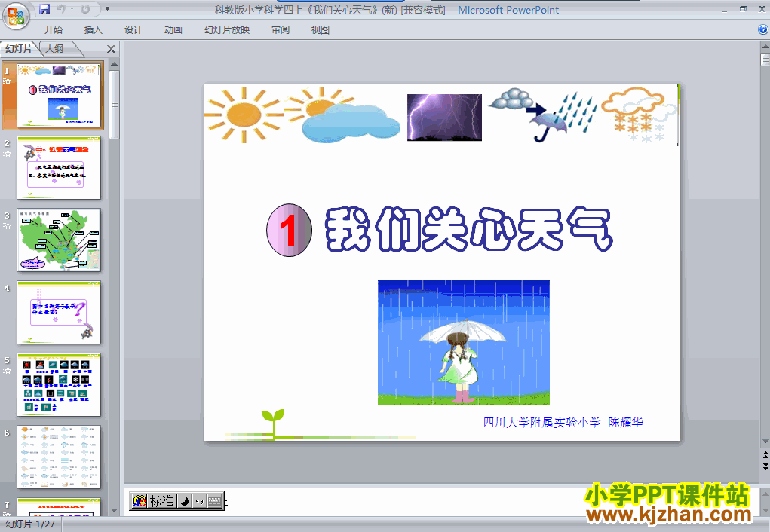Click in the notes pane area
This screenshot has width=770, height=532.
click(442, 502)
